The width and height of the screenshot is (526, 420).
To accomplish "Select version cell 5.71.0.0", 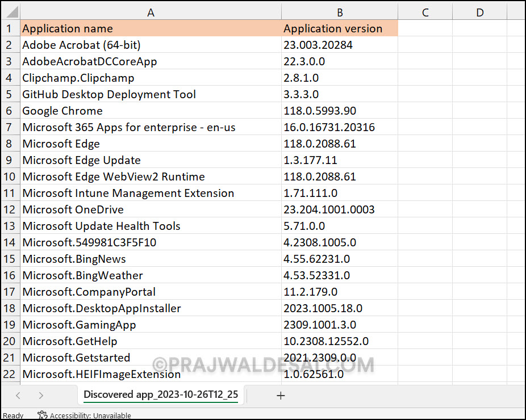I will (x=340, y=226).
